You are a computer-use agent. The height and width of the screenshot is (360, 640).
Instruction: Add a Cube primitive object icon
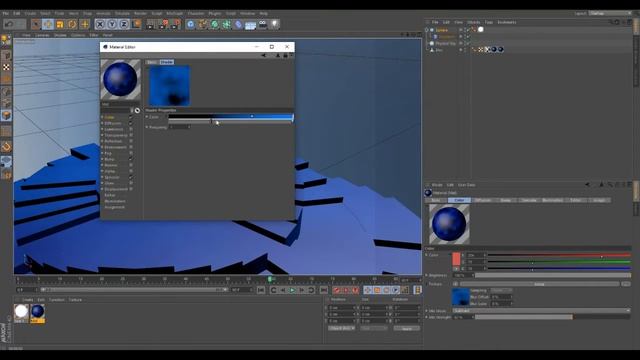coord(191,24)
